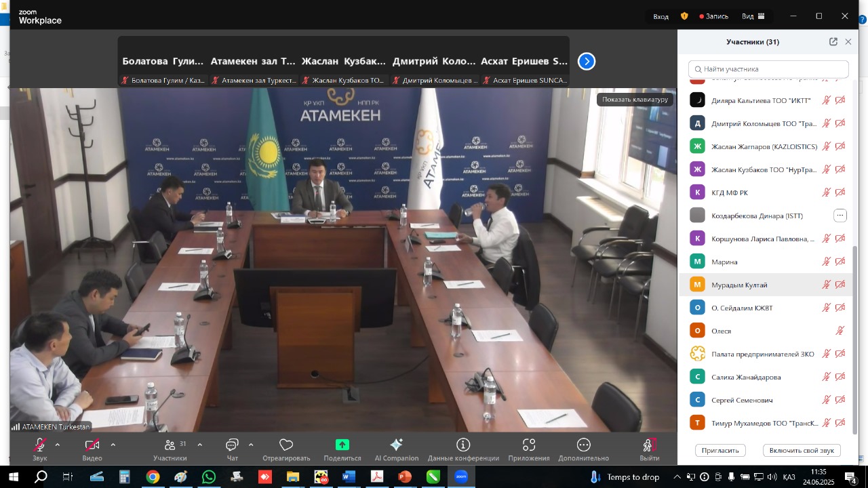This screenshot has height=488, width=868.
Task: Click Атамекен зал thumbnail
Action: click(x=253, y=62)
